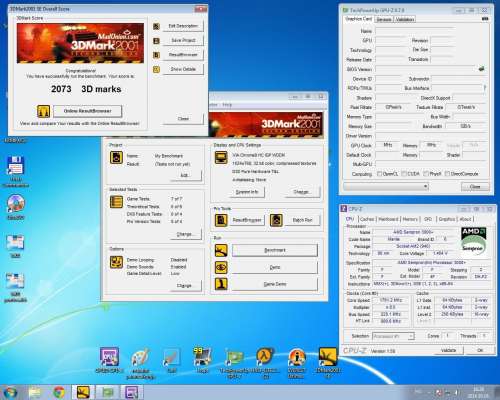Open the GPU selection dropdown in GPU-Z
This screenshot has width=500, height=400.
tap(386, 186)
